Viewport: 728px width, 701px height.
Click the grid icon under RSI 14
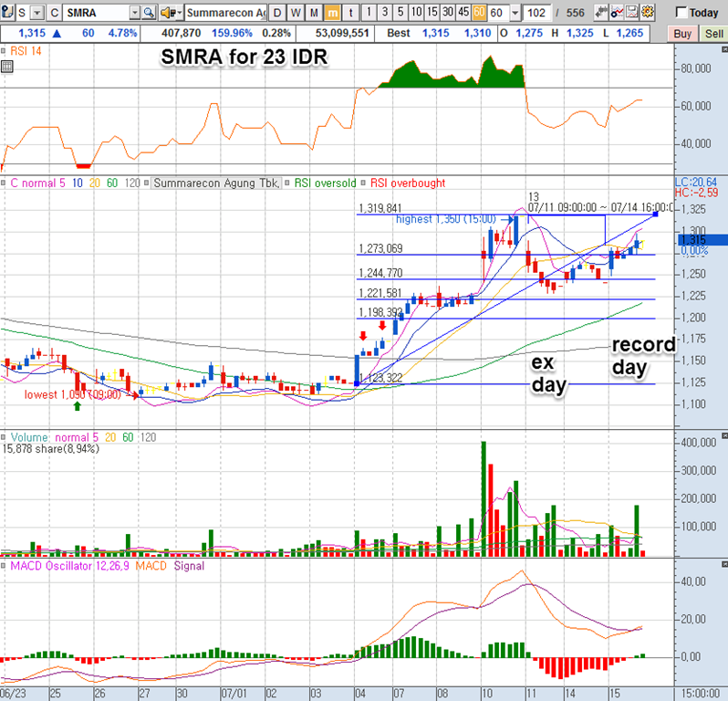point(7,68)
